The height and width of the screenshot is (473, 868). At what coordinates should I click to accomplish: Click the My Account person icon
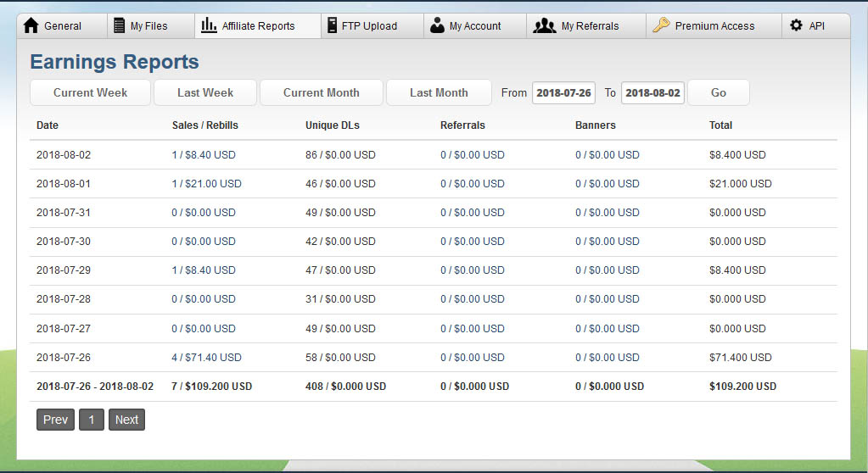[x=437, y=25]
